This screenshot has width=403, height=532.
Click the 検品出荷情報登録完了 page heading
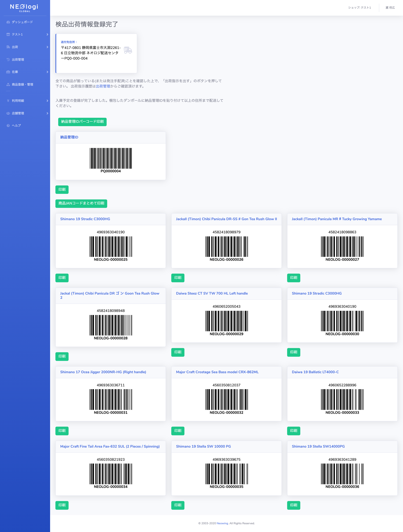click(x=87, y=24)
